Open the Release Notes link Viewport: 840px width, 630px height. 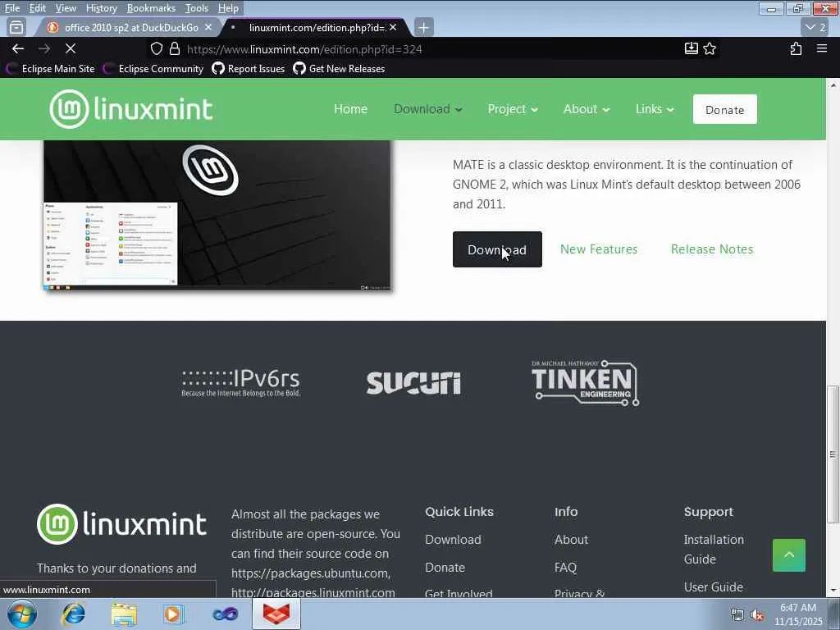click(x=712, y=249)
